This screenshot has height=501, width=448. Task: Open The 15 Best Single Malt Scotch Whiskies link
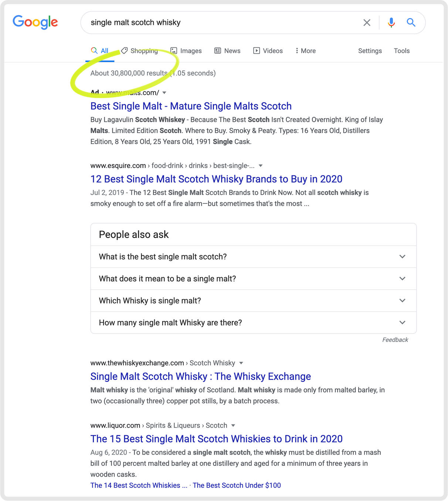click(x=217, y=439)
